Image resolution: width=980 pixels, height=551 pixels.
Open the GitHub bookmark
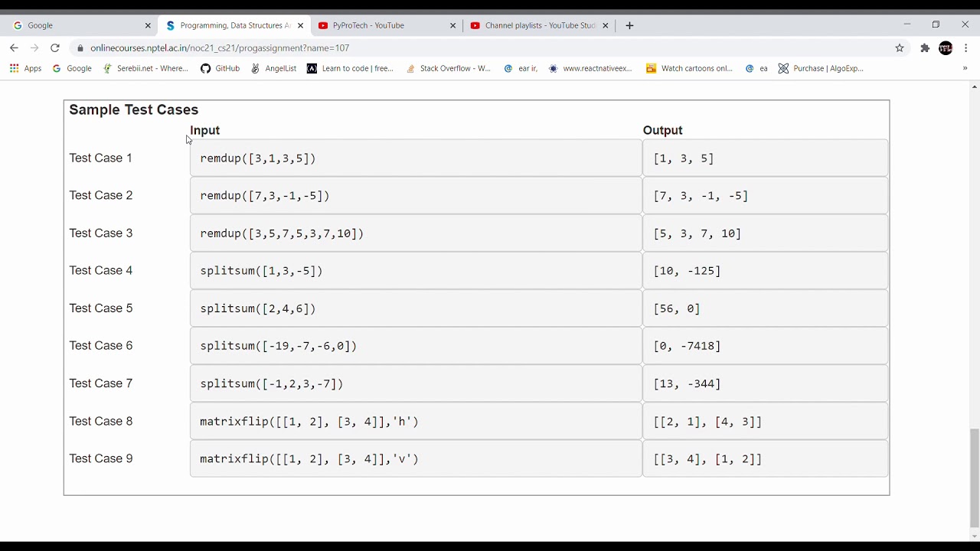click(x=220, y=68)
